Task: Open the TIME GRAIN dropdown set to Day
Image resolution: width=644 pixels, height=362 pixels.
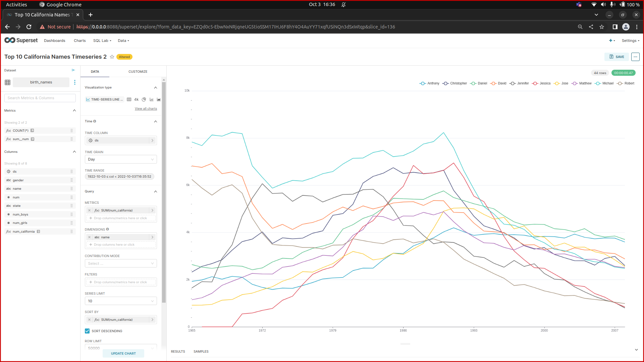Action: click(120, 159)
